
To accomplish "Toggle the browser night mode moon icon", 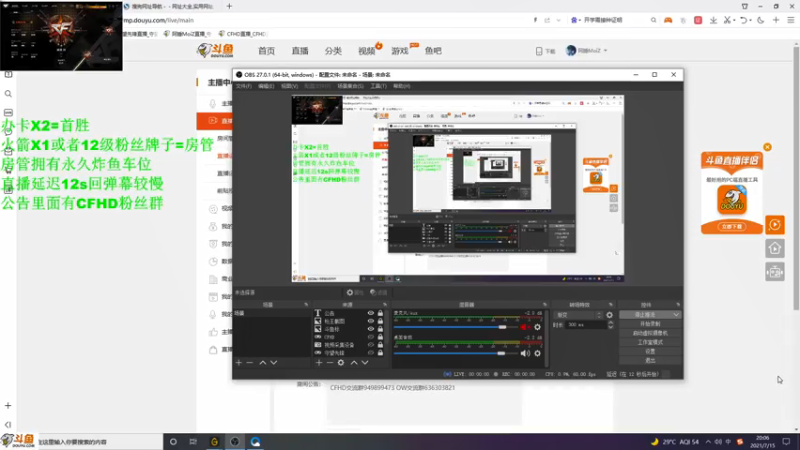I will [761, 20].
